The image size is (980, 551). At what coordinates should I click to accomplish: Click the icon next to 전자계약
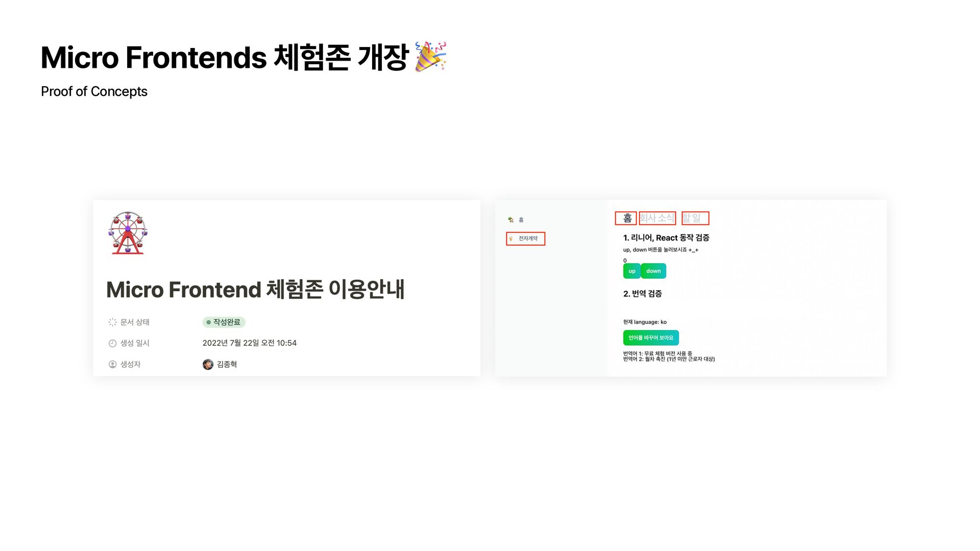click(510, 239)
